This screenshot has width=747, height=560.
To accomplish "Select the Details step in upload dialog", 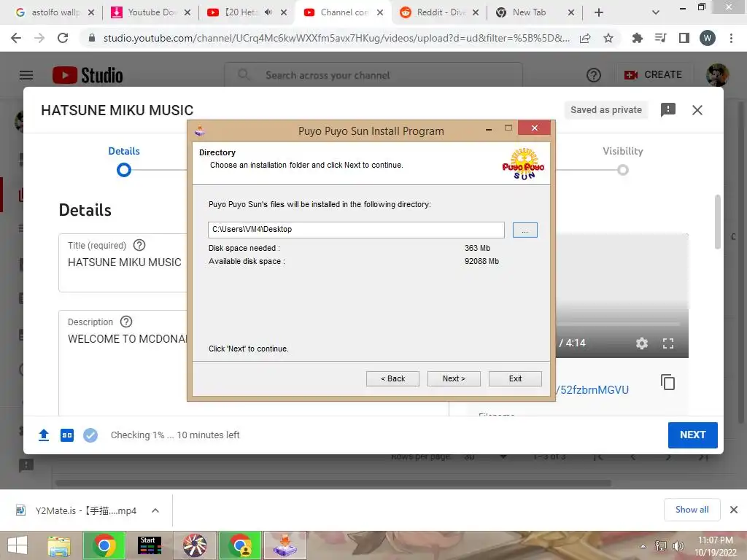I will (x=124, y=161).
